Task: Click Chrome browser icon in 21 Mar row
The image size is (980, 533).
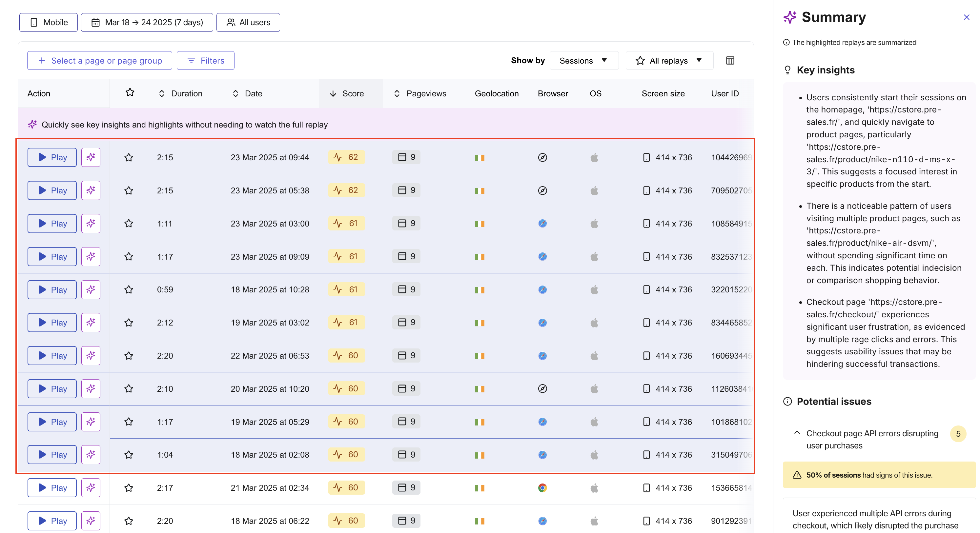Action: click(x=542, y=488)
